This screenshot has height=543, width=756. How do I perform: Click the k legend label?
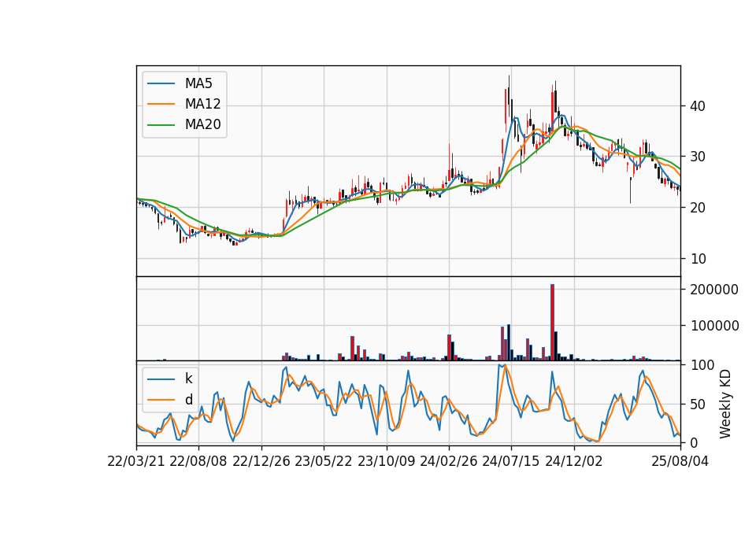(x=188, y=379)
